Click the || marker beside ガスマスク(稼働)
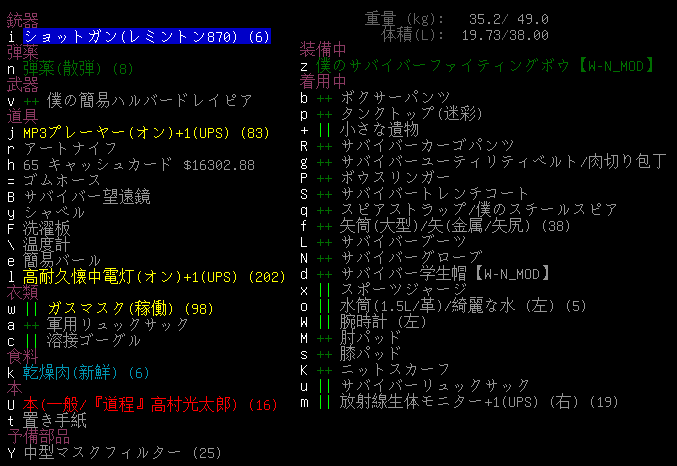The image size is (677, 466). pos(31,308)
